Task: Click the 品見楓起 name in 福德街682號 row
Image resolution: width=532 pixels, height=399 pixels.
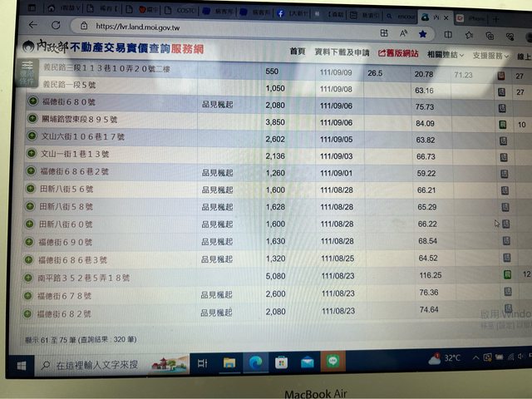Action: [217, 312]
